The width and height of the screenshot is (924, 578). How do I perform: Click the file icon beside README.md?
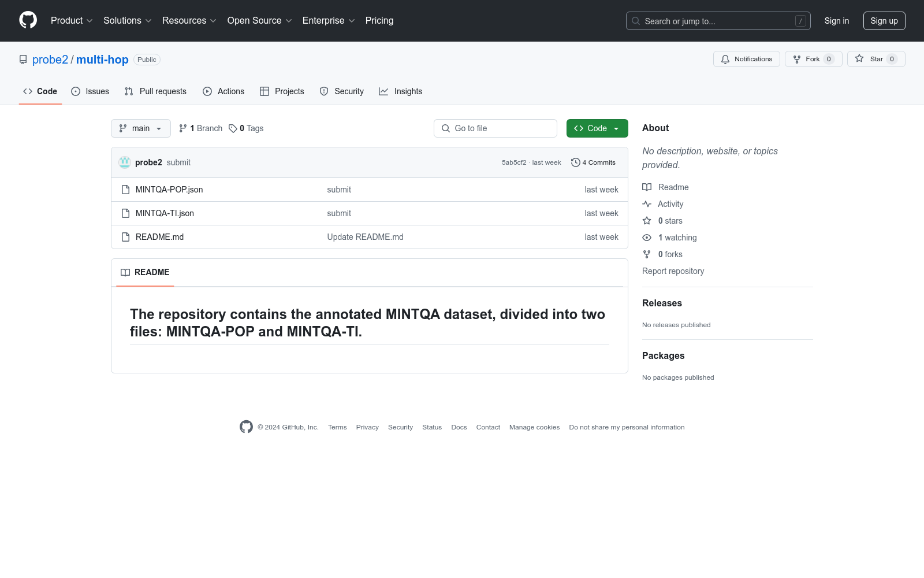point(125,237)
